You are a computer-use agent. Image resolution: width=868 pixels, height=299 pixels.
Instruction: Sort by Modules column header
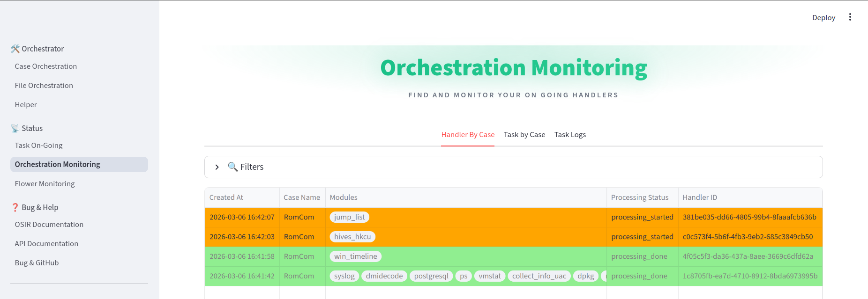click(466, 197)
